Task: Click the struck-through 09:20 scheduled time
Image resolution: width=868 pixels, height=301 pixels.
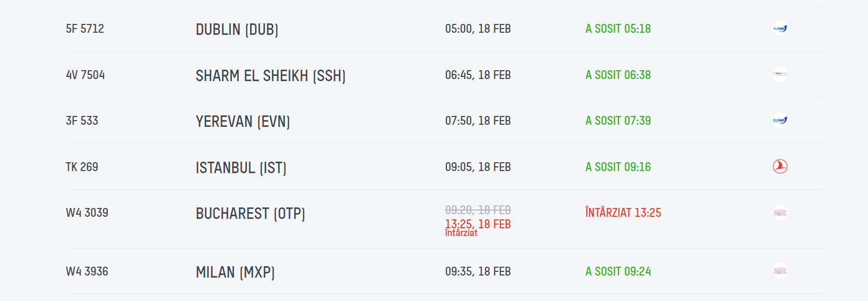Action: point(478,210)
